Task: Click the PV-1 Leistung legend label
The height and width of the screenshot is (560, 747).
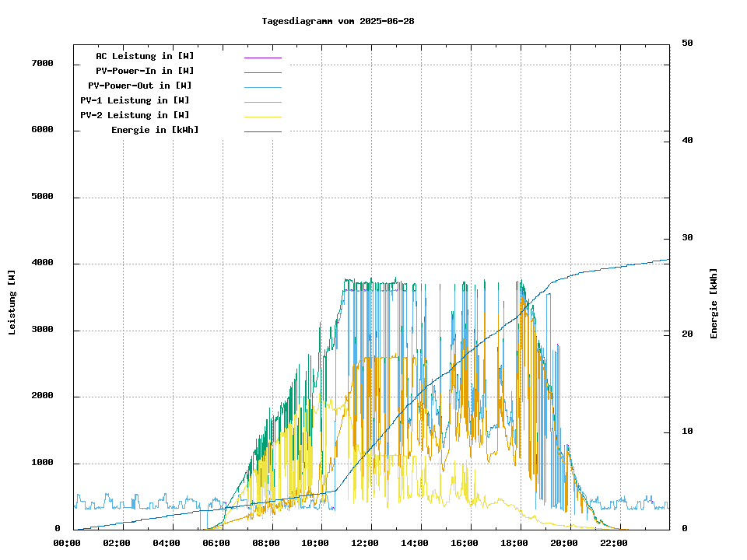Action: (x=135, y=100)
